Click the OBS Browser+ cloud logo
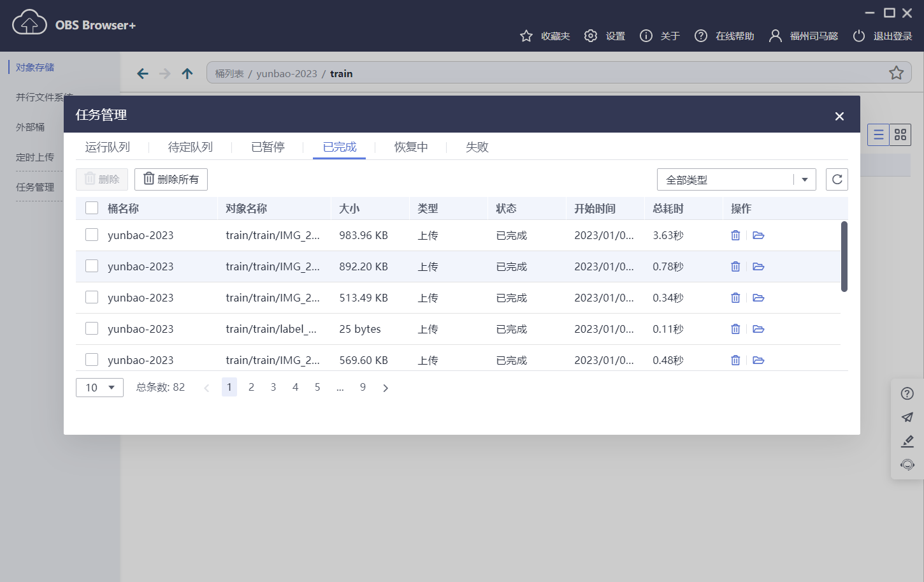 pyautogui.click(x=29, y=23)
